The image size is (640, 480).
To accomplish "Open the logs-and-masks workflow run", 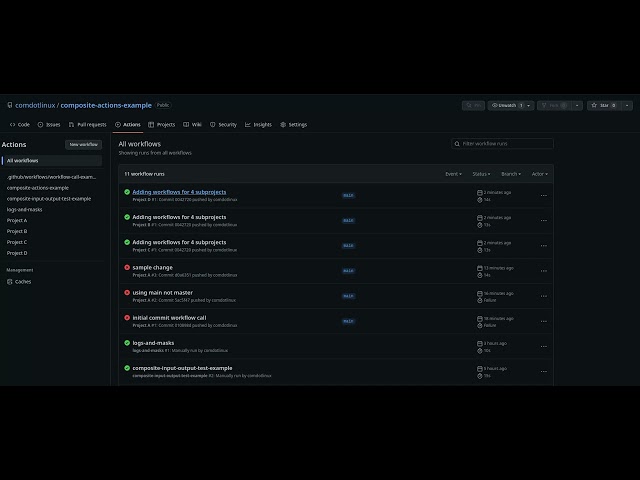I will (153, 343).
